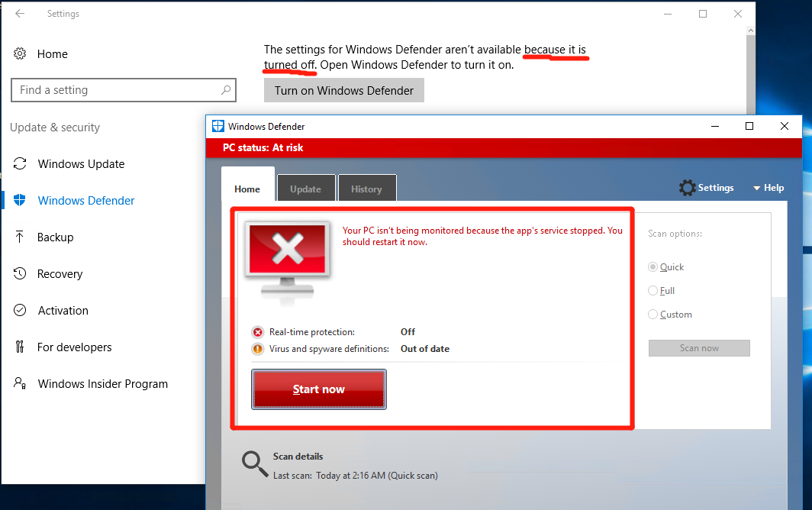Click the Settings gear icon in Windows Defender
Viewport: 812px width, 510px height.
[x=687, y=188]
